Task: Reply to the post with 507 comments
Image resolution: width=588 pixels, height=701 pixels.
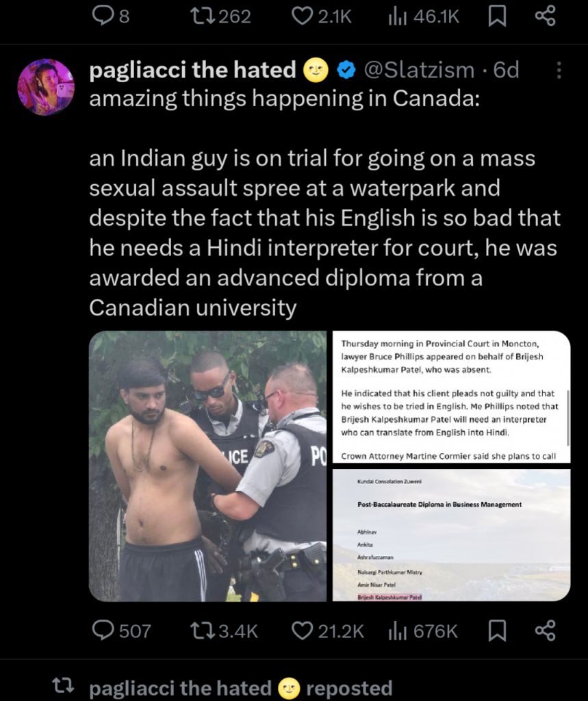Action: pos(121,630)
